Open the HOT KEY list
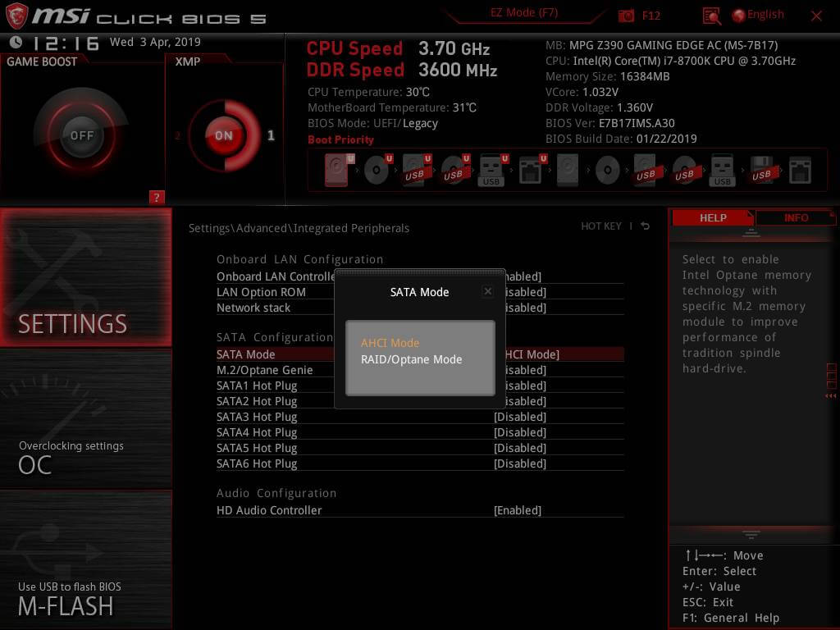 601,226
